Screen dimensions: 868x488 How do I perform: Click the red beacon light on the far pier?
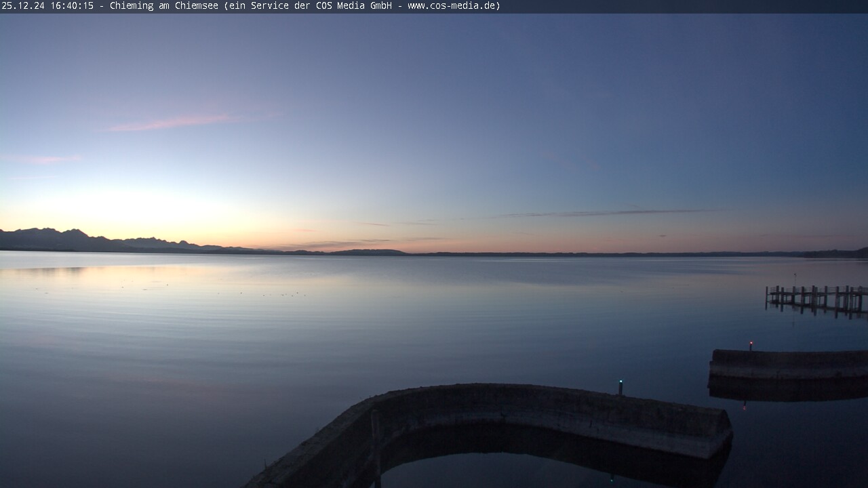coord(751,344)
